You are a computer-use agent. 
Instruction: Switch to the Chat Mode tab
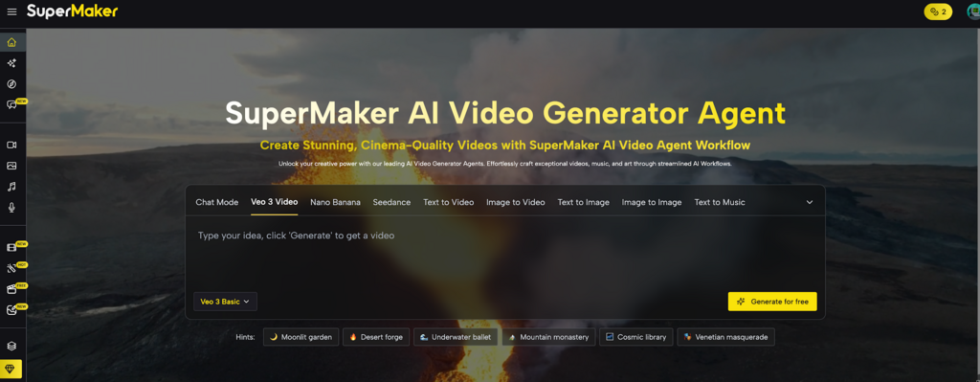pyautogui.click(x=217, y=202)
